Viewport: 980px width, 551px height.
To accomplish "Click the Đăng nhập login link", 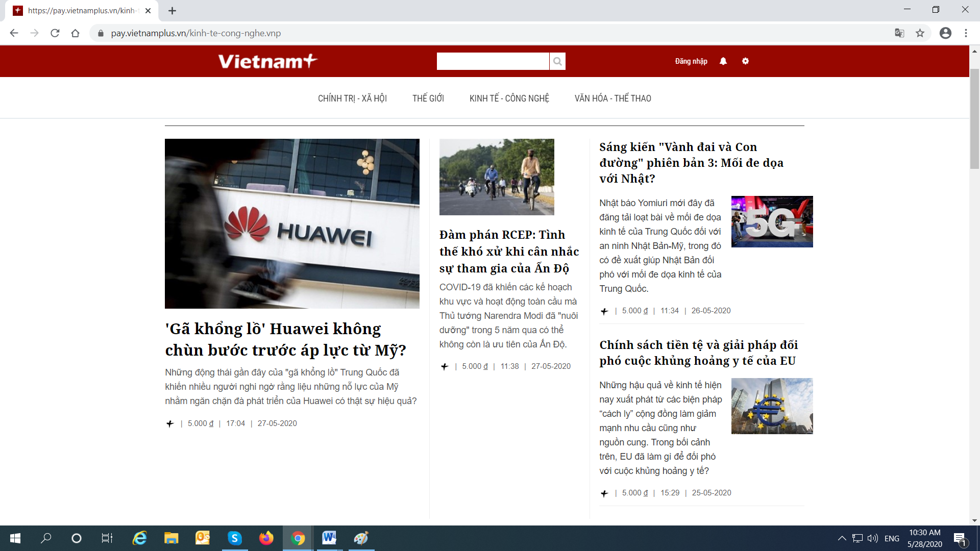I will click(691, 61).
